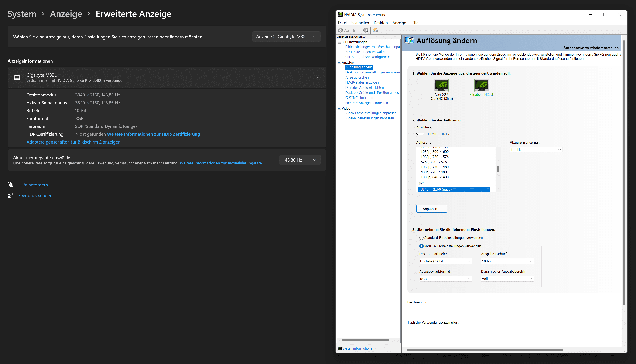Click the HDMI connector icon

coord(420,134)
